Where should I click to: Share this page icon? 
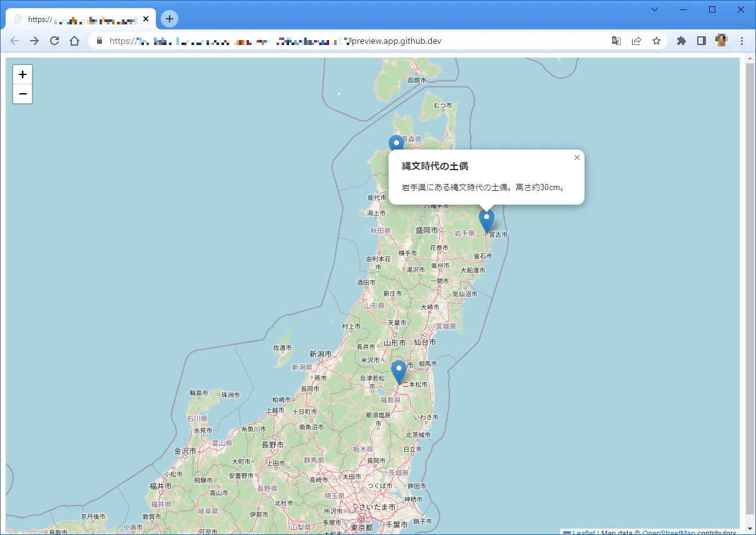click(x=636, y=41)
